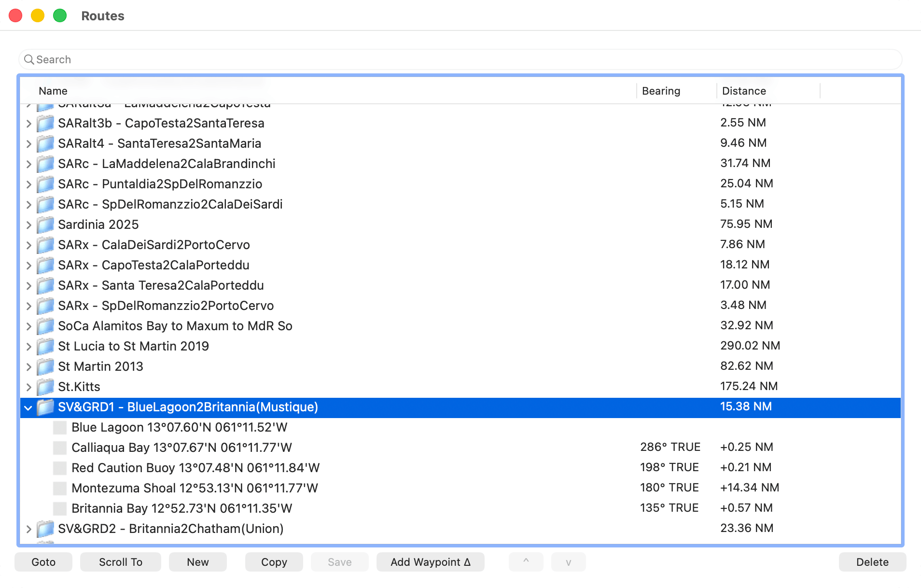Expand the SV&GRD2 Britannia2Chatham route
Screen dimensions: 921x588
point(28,529)
